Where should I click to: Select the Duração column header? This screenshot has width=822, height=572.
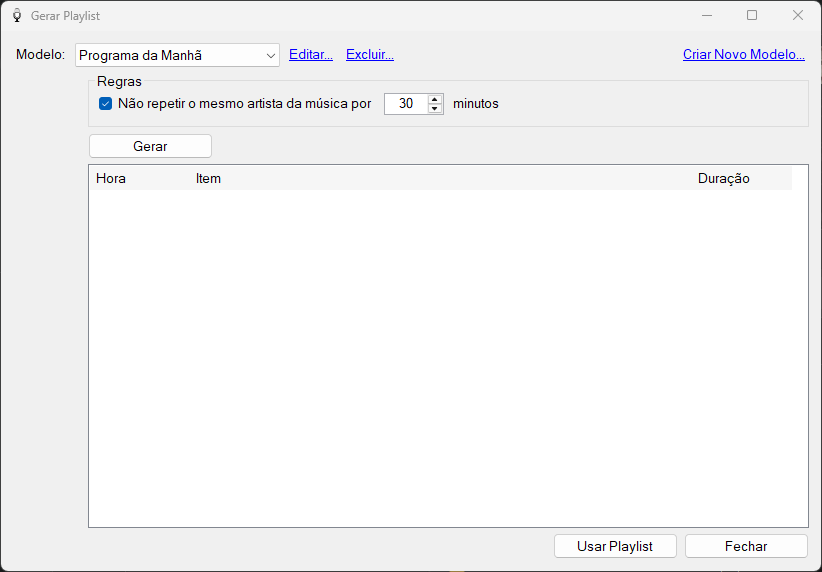pyautogui.click(x=723, y=178)
